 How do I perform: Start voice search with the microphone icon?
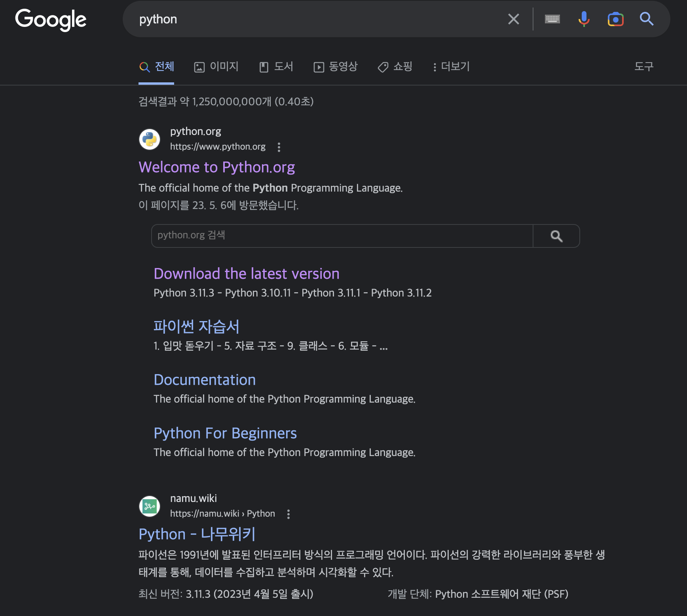click(x=584, y=19)
